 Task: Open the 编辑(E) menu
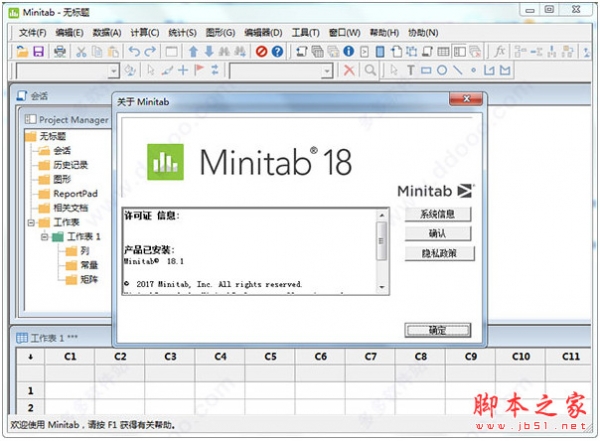pyautogui.click(x=69, y=33)
